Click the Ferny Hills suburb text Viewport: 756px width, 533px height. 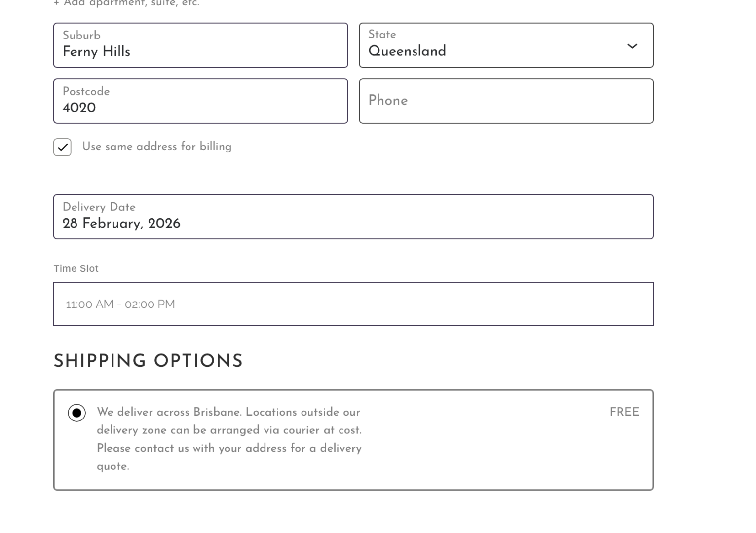(97, 52)
